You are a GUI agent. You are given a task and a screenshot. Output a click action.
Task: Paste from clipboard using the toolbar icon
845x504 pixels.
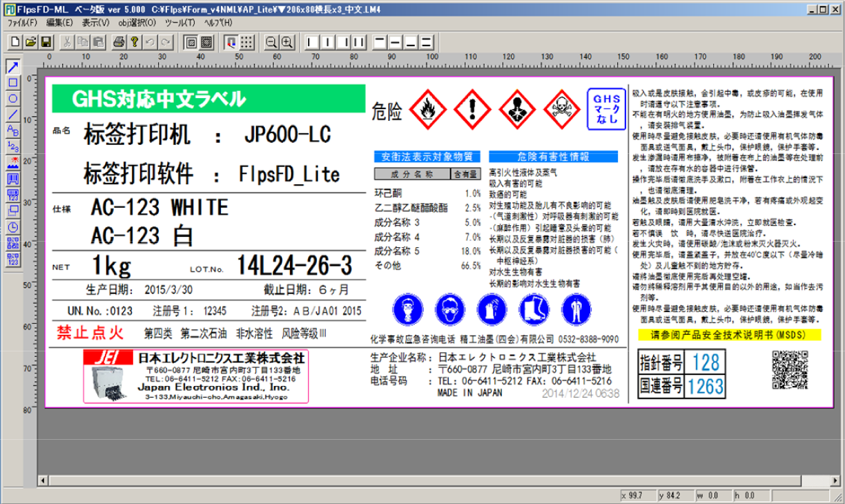pyautogui.click(x=98, y=41)
